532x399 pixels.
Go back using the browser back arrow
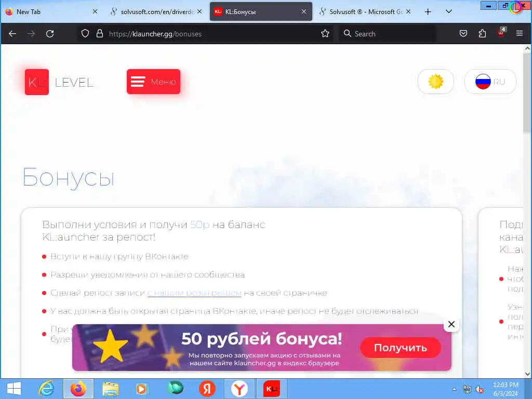click(12, 34)
